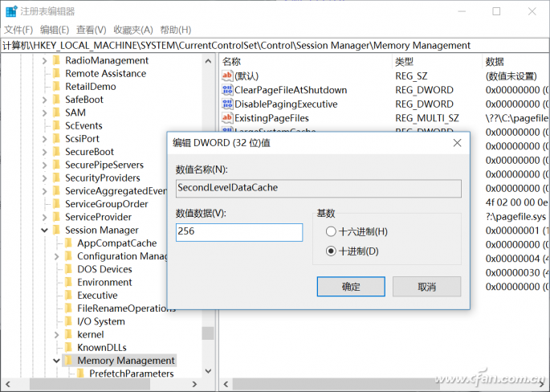Screen dimensions: 550x392
Task: Select the SafeBoot folder icon
Action: (56, 100)
